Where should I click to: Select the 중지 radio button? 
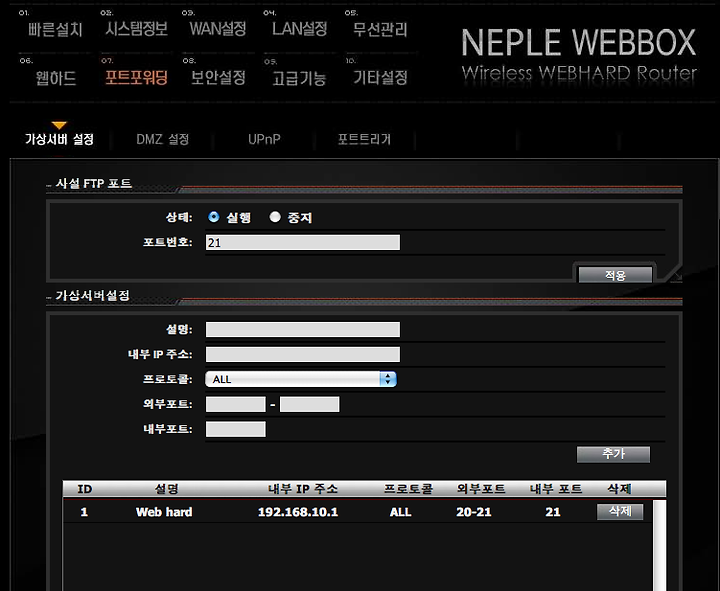[x=275, y=217]
